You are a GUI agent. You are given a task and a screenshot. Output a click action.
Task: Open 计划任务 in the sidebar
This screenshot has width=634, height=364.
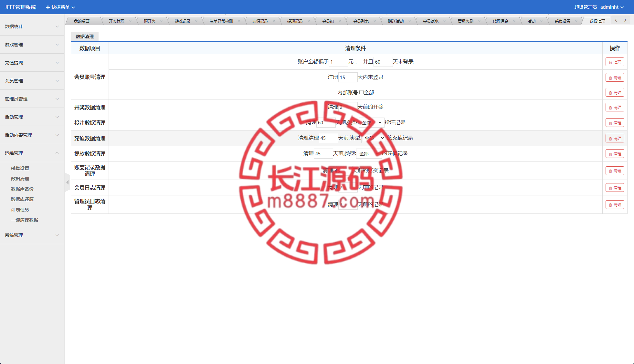pyautogui.click(x=20, y=210)
